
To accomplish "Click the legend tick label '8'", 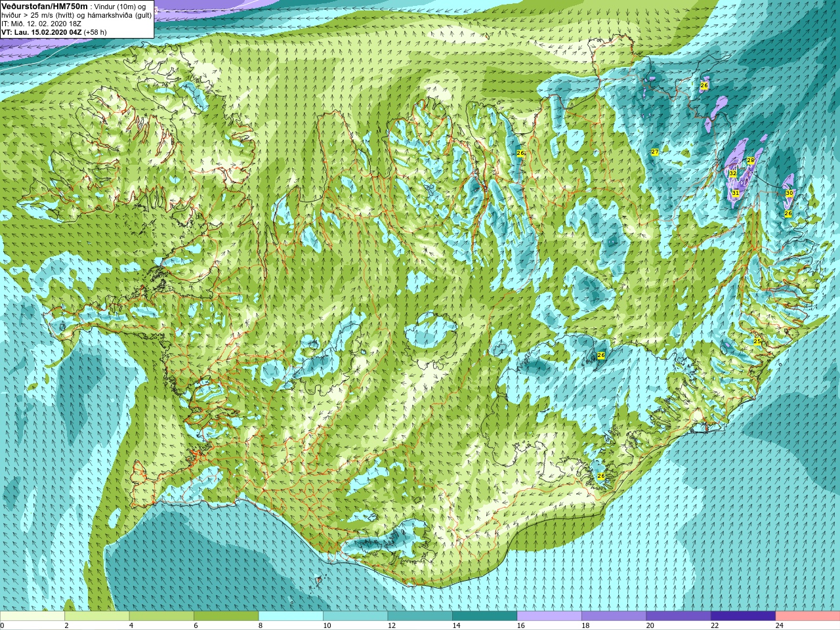I will [261, 625].
